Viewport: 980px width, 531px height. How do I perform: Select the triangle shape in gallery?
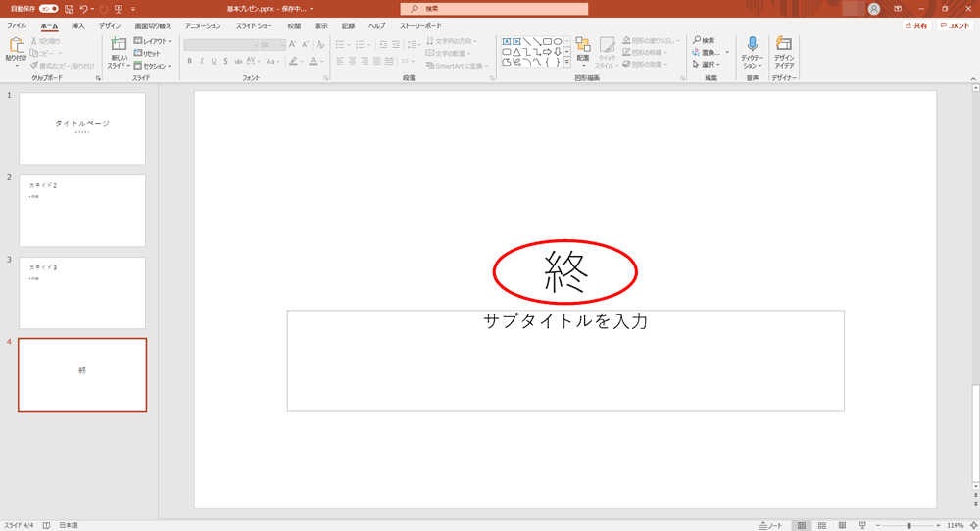coord(516,52)
